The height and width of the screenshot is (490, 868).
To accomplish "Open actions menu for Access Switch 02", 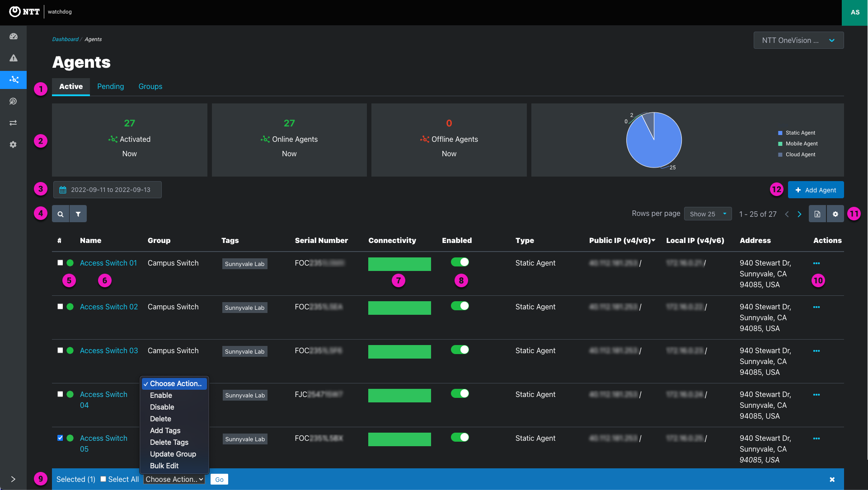I will click(x=816, y=307).
